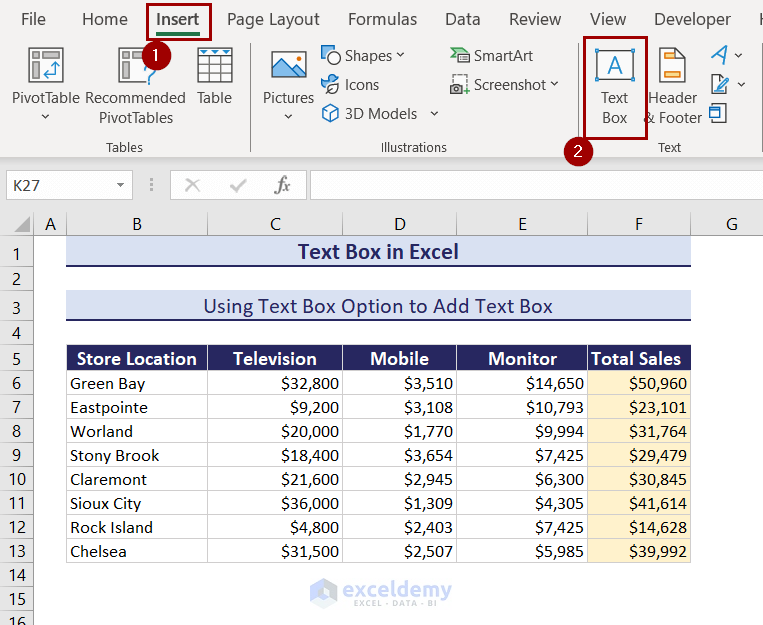763x625 pixels.
Task: Open the File menu
Action: coord(33,19)
